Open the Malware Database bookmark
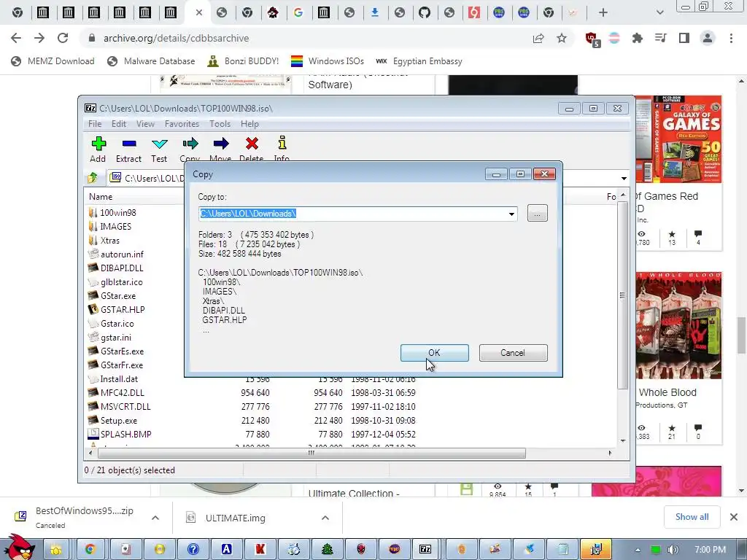747x560 pixels. (151, 61)
